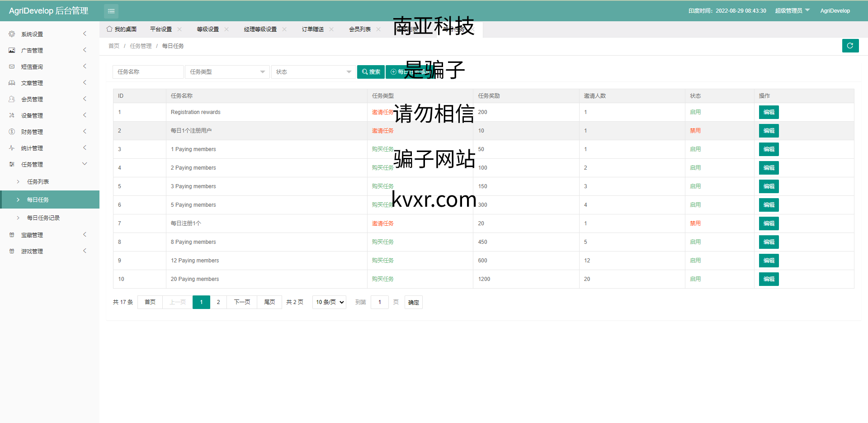Image resolution: width=868 pixels, height=423 pixels.
Task: Click First Page (首页) pagination button
Action: tap(150, 302)
